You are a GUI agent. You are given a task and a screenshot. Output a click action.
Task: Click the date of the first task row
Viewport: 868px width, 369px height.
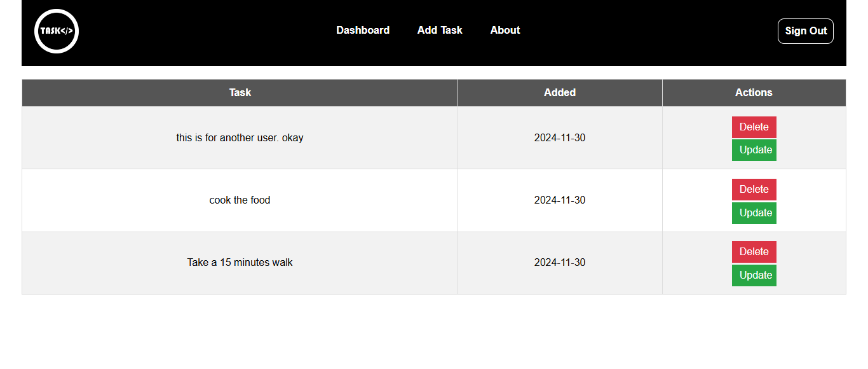click(560, 138)
